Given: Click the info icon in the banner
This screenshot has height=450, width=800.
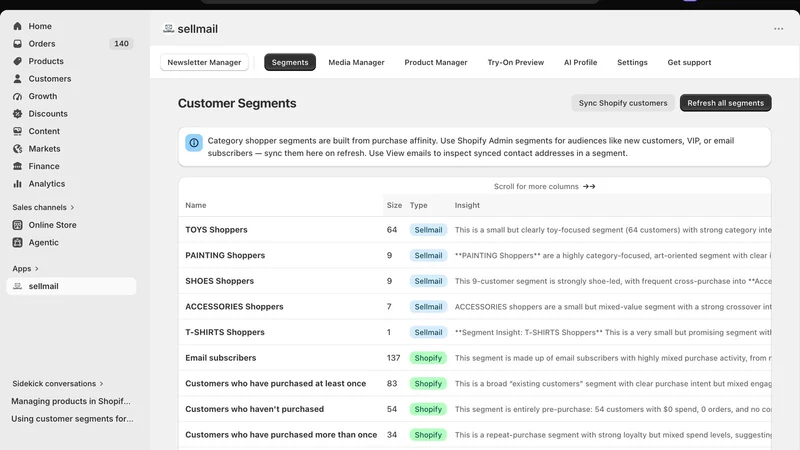Looking at the screenshot, I should tap(194, 143).
